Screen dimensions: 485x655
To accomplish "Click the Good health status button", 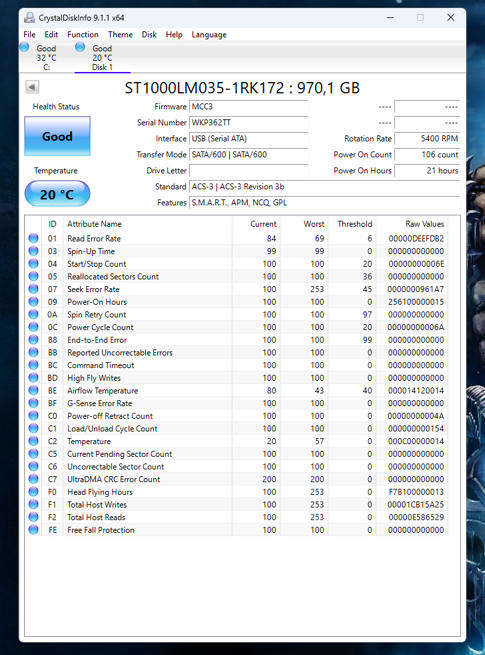I will click(x=57, y=136).
